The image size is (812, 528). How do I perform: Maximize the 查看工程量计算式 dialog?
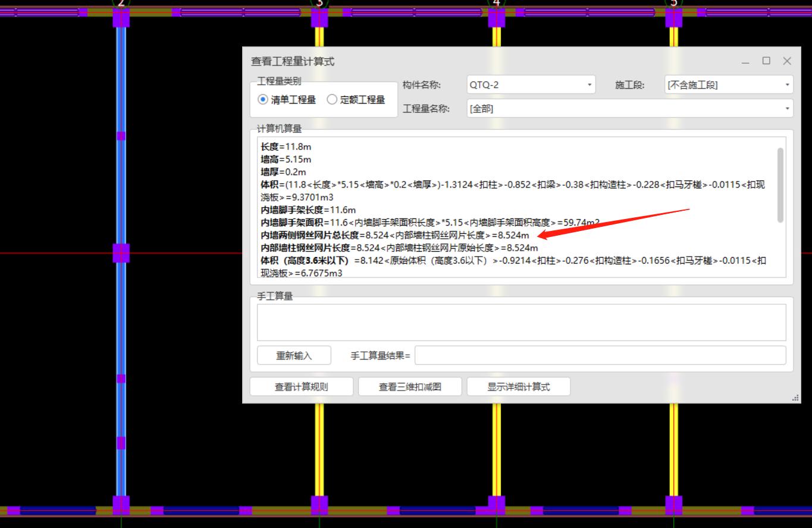point(766,61)
